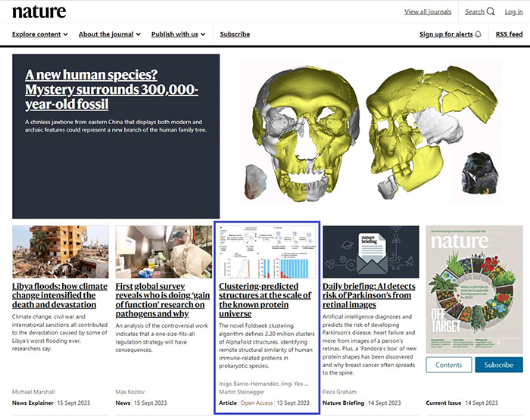The height and width of the screenshot is (420, 530).
Task: Click author name Michael Marshall
Action: [33, 392]
